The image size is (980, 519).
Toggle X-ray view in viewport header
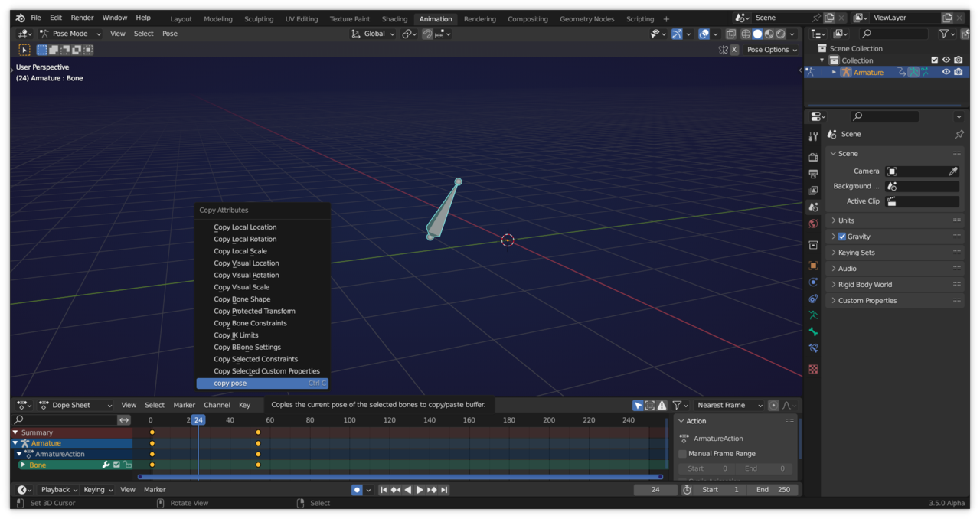pos(731,34)
